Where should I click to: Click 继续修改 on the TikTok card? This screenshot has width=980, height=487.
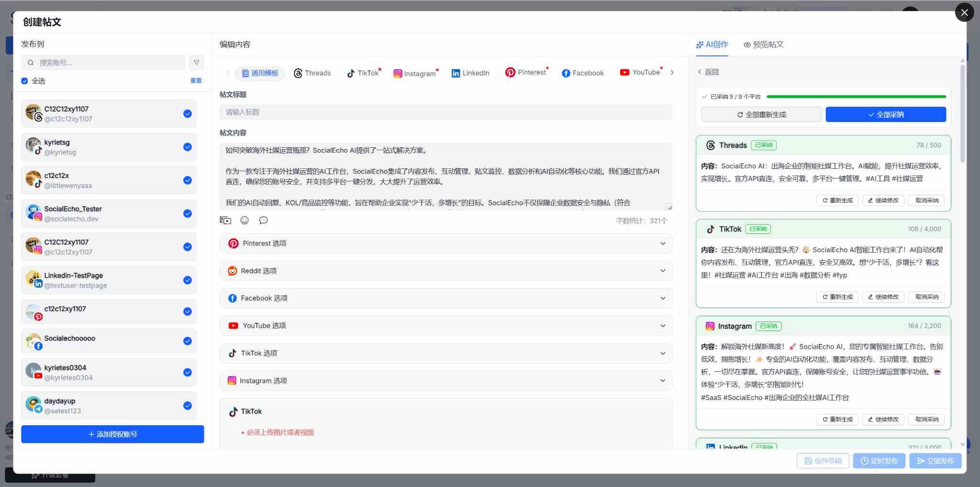click(x=883, y=297)
